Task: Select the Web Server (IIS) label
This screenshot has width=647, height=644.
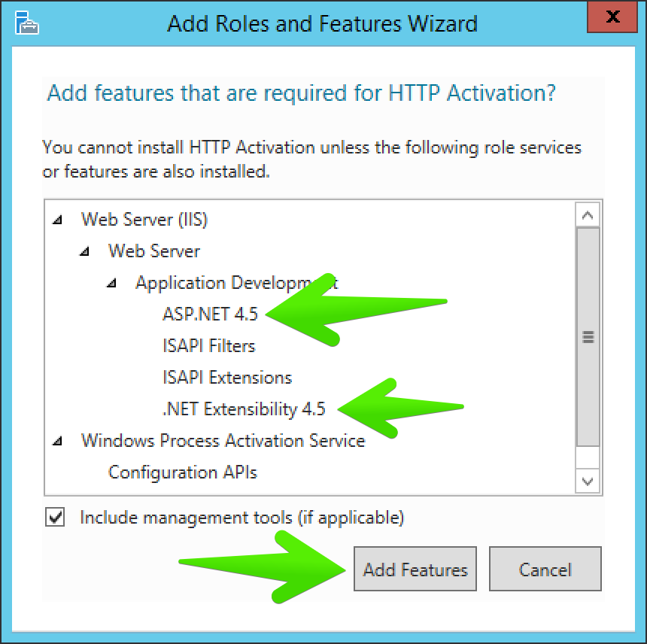Action: [x=144, y=220]
